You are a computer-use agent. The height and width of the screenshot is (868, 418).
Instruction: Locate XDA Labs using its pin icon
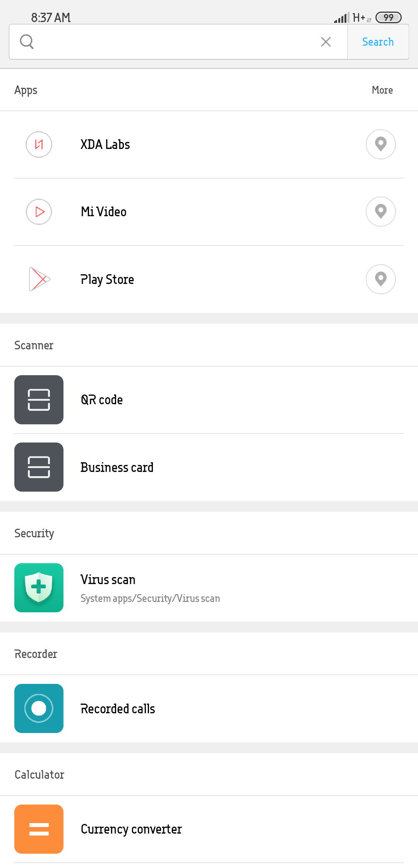coord(381,144)
